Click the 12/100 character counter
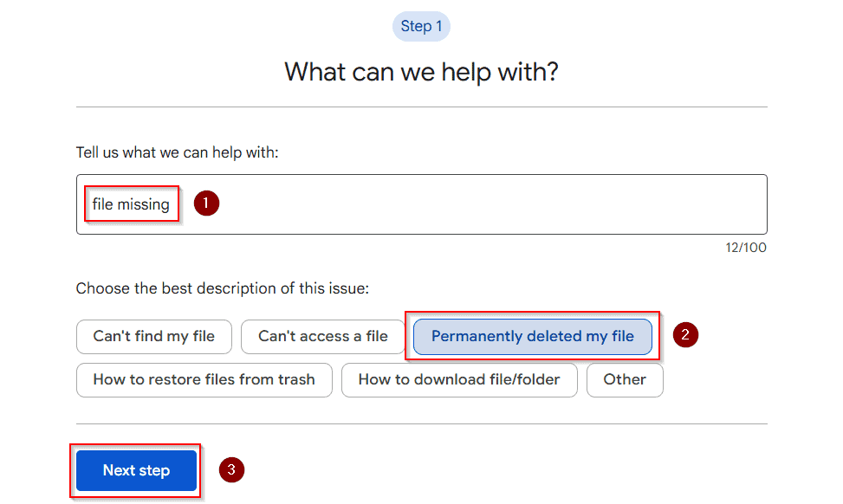843x504 pixels. (746, 248)
